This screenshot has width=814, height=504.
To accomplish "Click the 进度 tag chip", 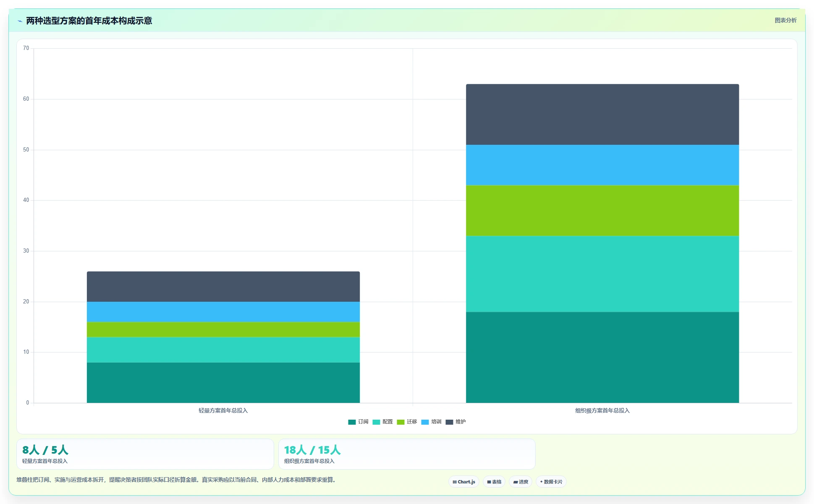I will 521,482.
